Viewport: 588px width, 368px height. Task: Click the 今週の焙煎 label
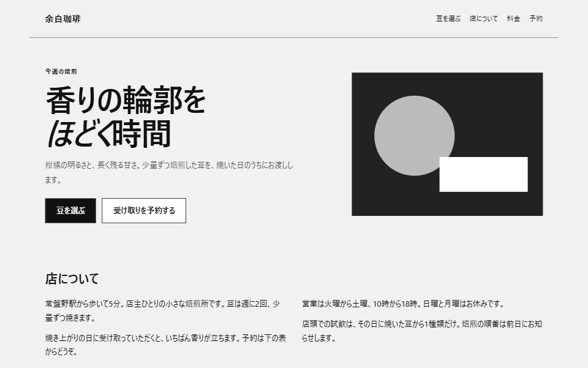(61, 71)
